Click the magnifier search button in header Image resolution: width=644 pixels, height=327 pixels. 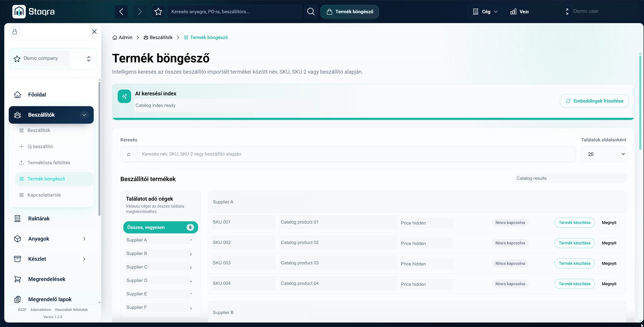click(x=311, y=11)
